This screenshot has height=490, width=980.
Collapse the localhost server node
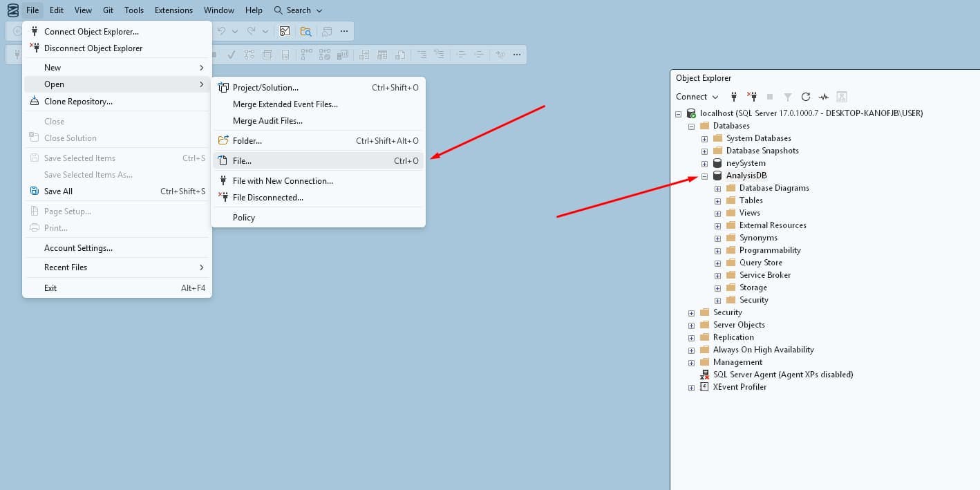(678, 113)
